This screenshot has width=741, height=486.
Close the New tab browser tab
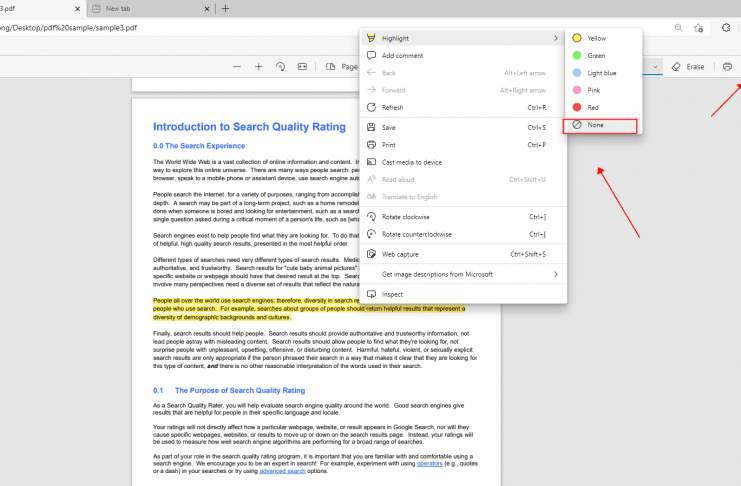(x=207, y=9)
